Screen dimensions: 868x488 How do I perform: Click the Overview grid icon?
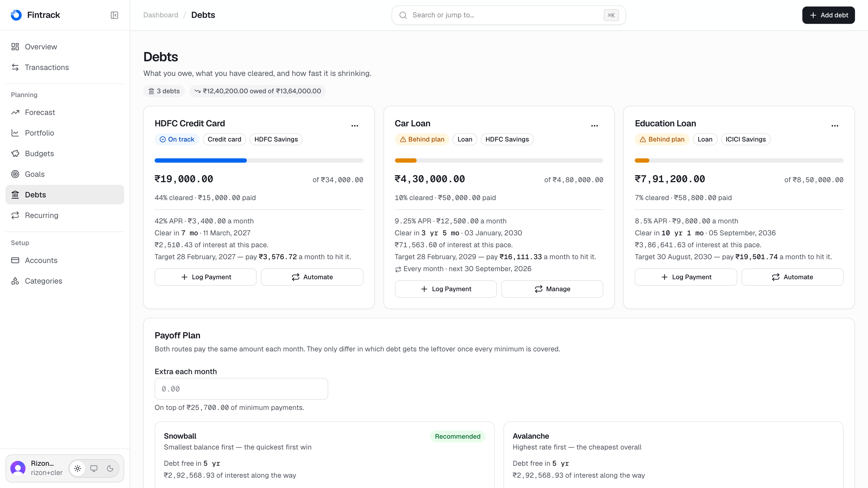pyautogui.click(x=15, y=46)
